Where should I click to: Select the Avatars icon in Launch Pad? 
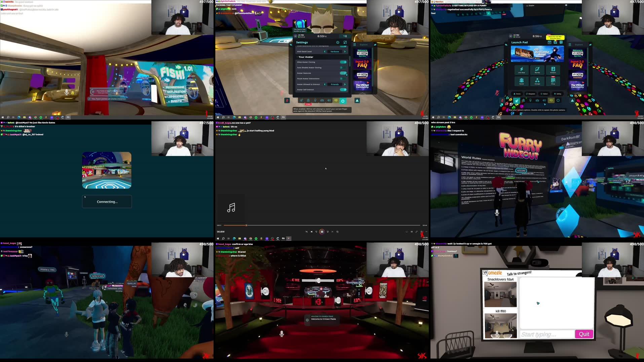click(553, 70)
